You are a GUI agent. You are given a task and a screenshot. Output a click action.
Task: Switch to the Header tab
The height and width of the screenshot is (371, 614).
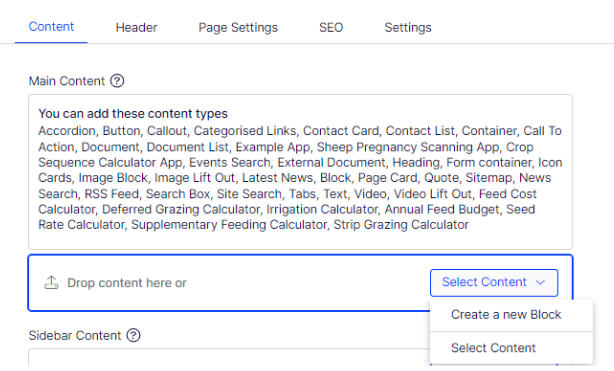[136, 27]
